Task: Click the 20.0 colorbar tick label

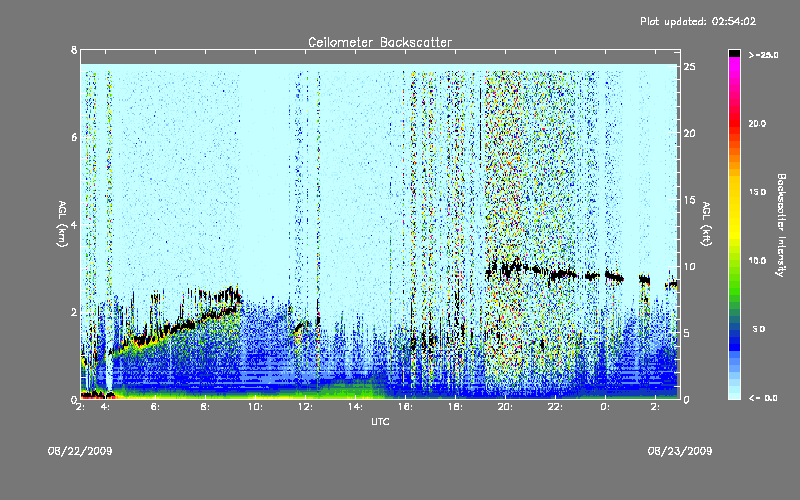Action: click(757, 123)
